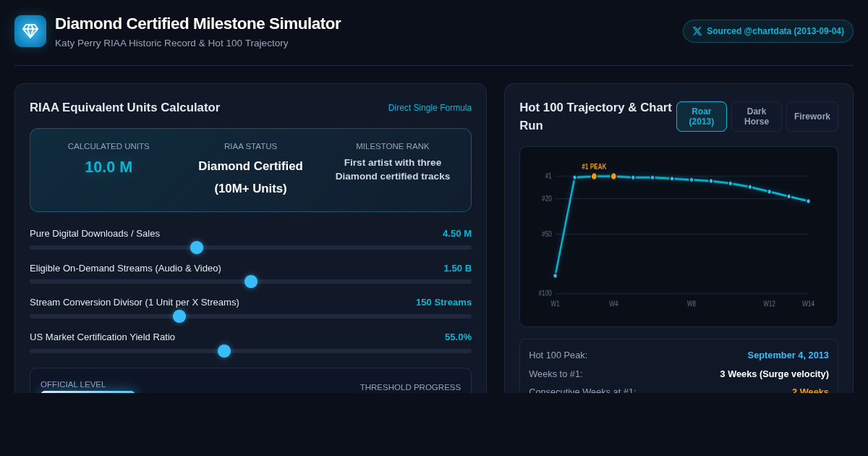Click the #50 axis label on chart
The image size is (868, 456).
pos(547,235)
